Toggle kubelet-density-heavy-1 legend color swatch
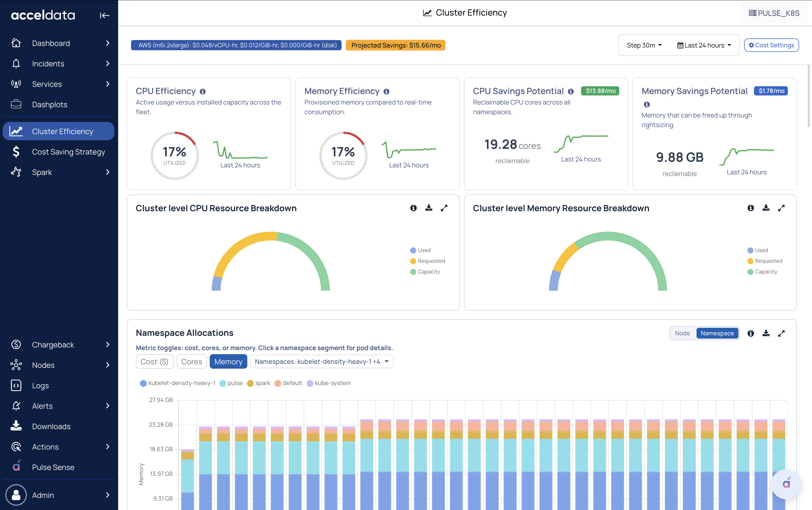Screen dimensions: 812x510 pyautogui.click(x=143, y=383)
